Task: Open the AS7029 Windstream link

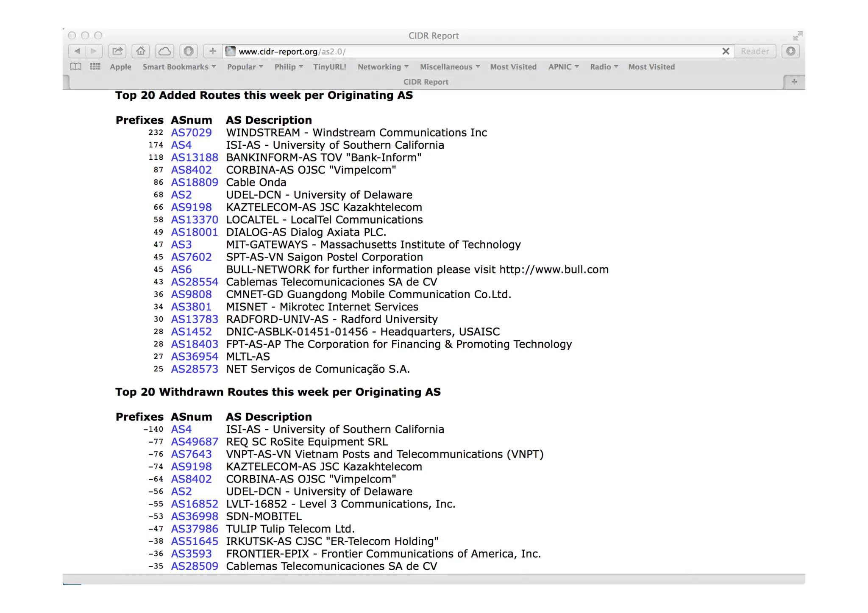Action: tap(191, 133)
